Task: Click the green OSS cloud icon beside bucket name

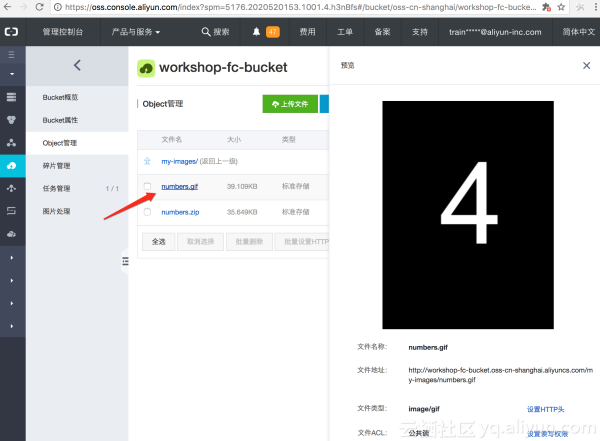Action: pyautogui.click(x=146, y=69)
